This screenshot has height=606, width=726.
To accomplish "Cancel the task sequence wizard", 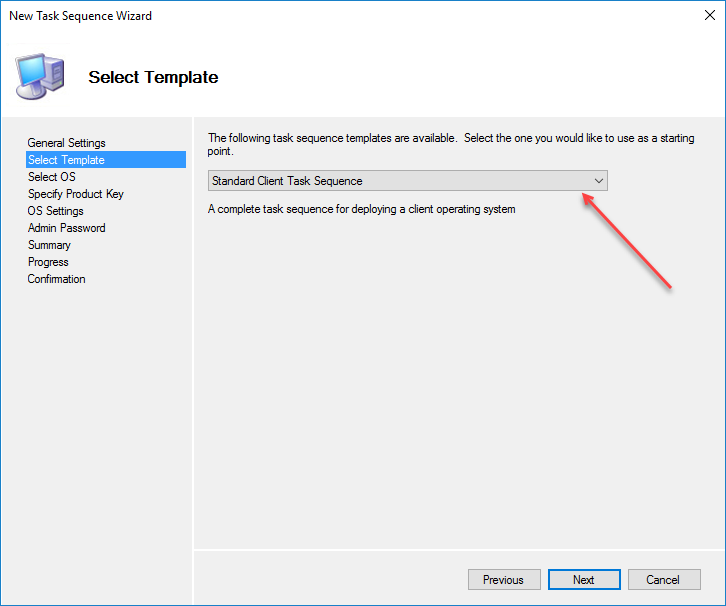I will [x=662, y=580].
